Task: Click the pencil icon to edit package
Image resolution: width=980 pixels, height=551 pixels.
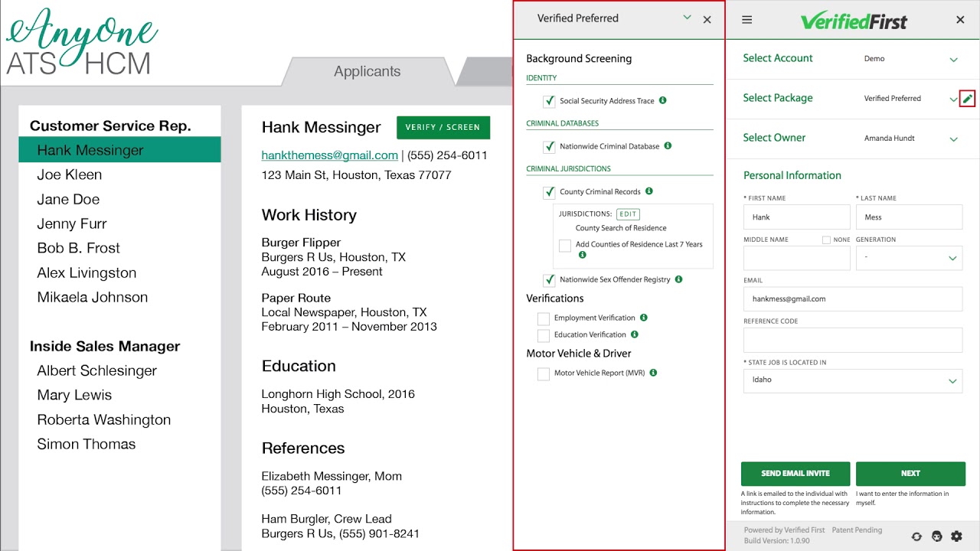Action: click(x=968, y=99)
